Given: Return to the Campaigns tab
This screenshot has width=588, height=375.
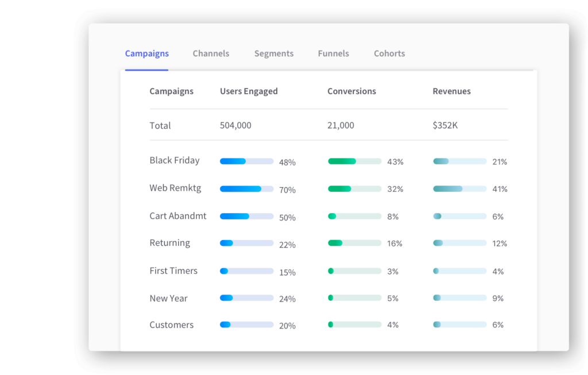Looking at the screenshot, I should pyautogui.click(x=146, y=53).
